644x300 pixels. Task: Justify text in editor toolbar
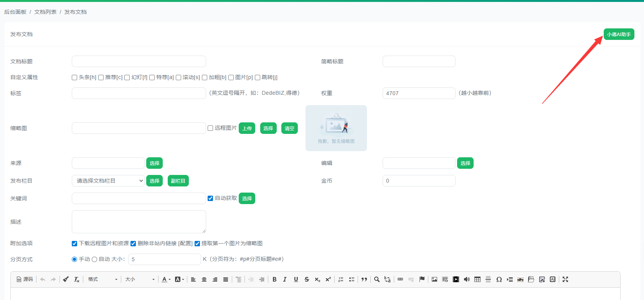tap(226, 279)
